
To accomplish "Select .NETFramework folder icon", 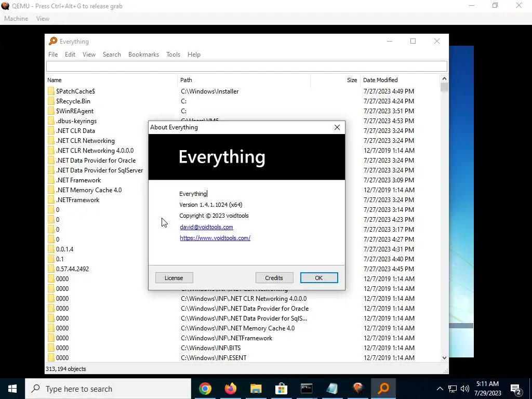I will point(51,200).
